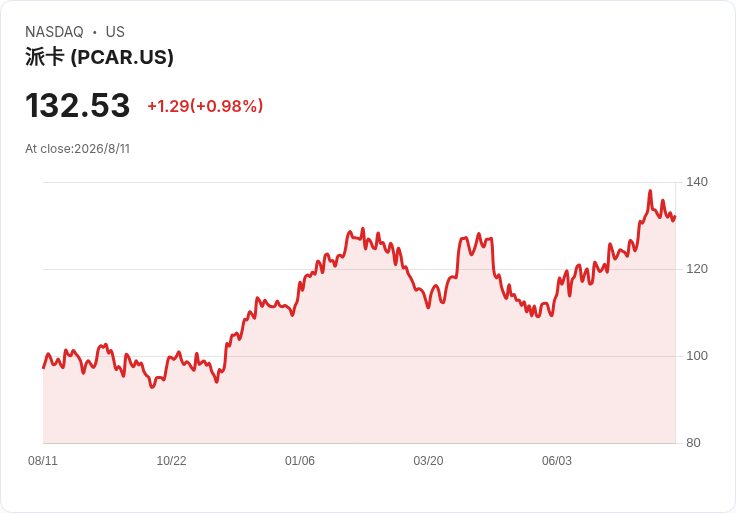Click the 132.53 current price
The image size is (736, 513).
(x=77, y=105)
